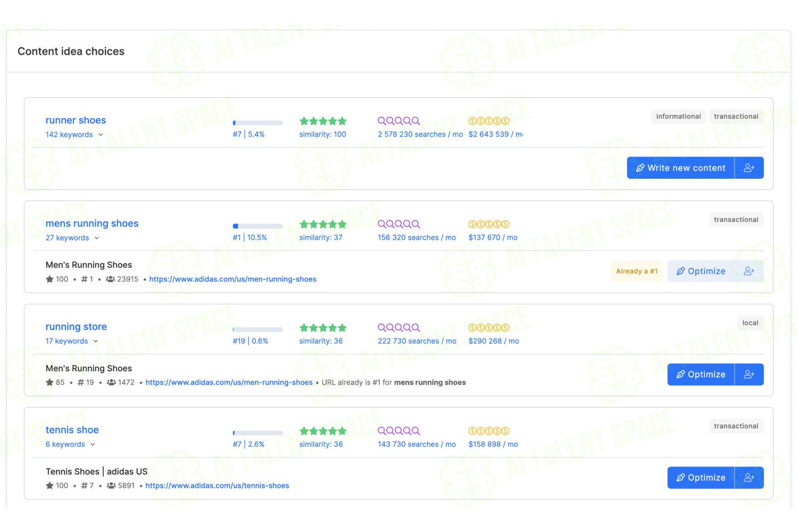Click dollar value icons for tennis shoe
The width and height of the screenshot is (798, 532).
tap(489, 431)
